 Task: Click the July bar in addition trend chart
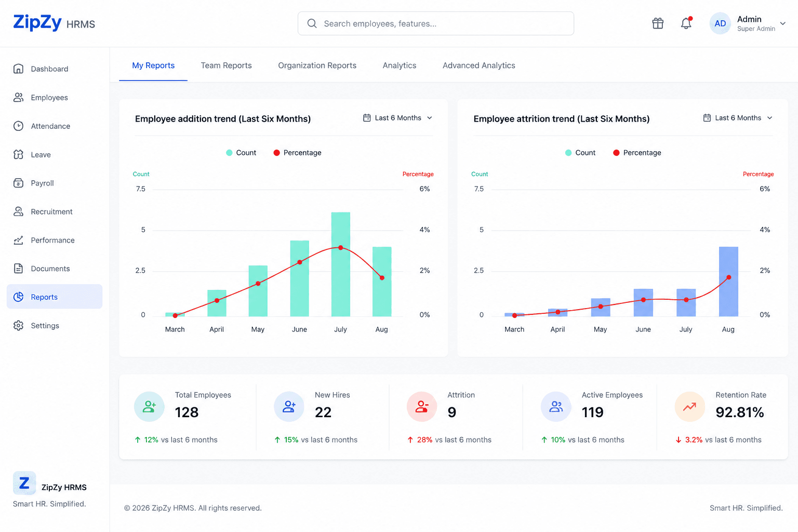[341, 264]
